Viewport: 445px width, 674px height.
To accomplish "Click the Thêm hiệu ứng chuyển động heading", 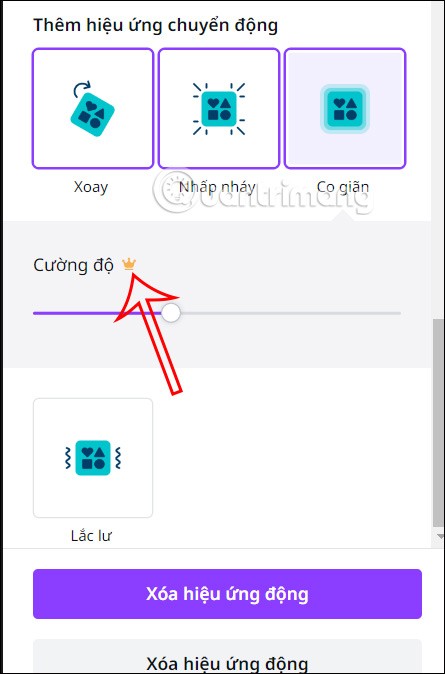I will click(x=156, y=25).
